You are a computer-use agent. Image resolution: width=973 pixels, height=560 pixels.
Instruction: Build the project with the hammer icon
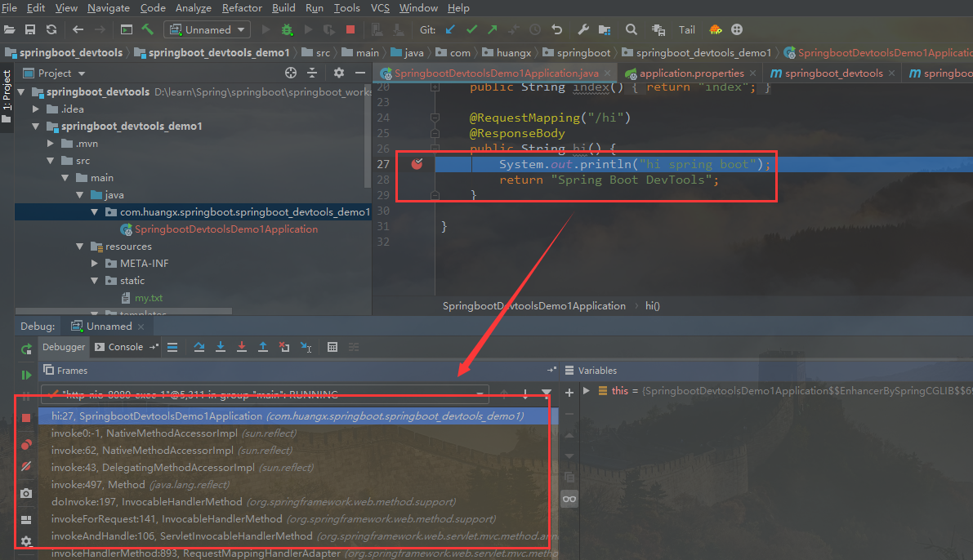coord(148,29)
